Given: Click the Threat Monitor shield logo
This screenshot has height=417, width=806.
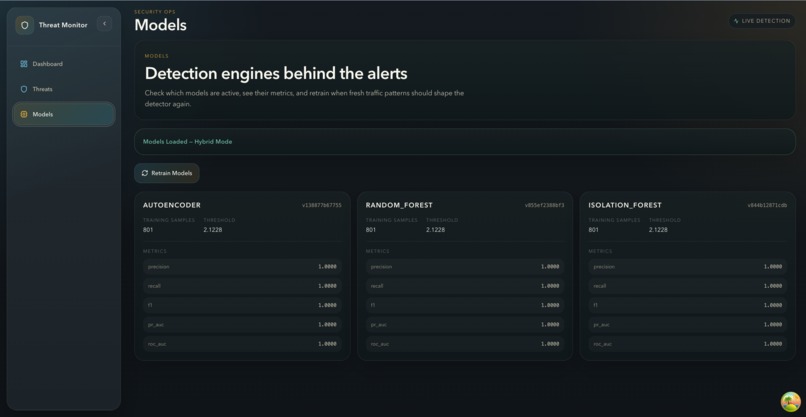Looking at the screenshot, I should pyautogui.click(x=25, y=25).
